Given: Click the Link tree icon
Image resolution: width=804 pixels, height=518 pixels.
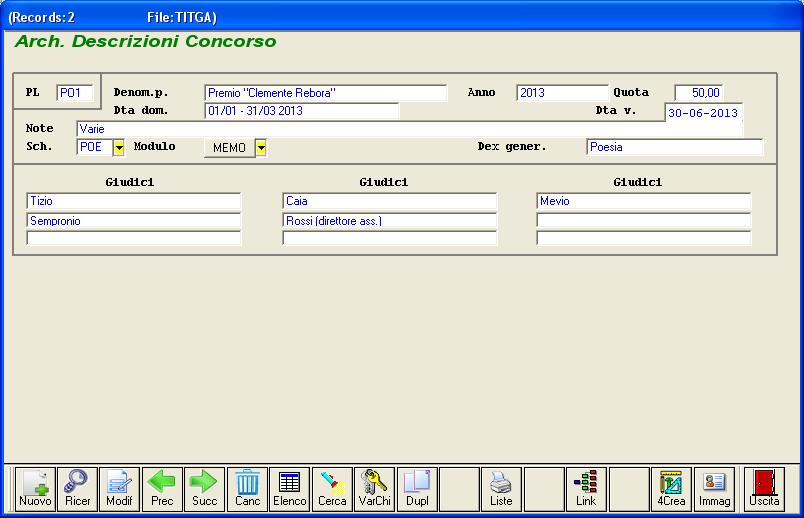Looking at the screenshot, I should point(586,489).
